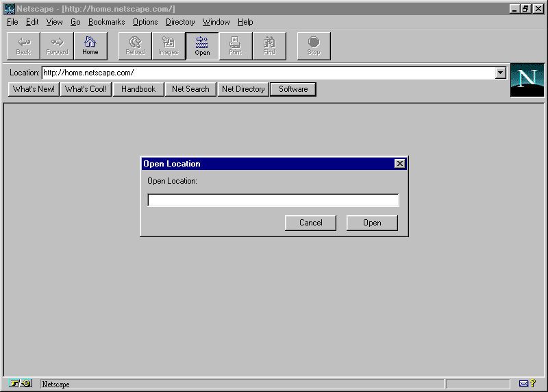
Task: Click the Net Search button
Action: [x=190, y=89]
